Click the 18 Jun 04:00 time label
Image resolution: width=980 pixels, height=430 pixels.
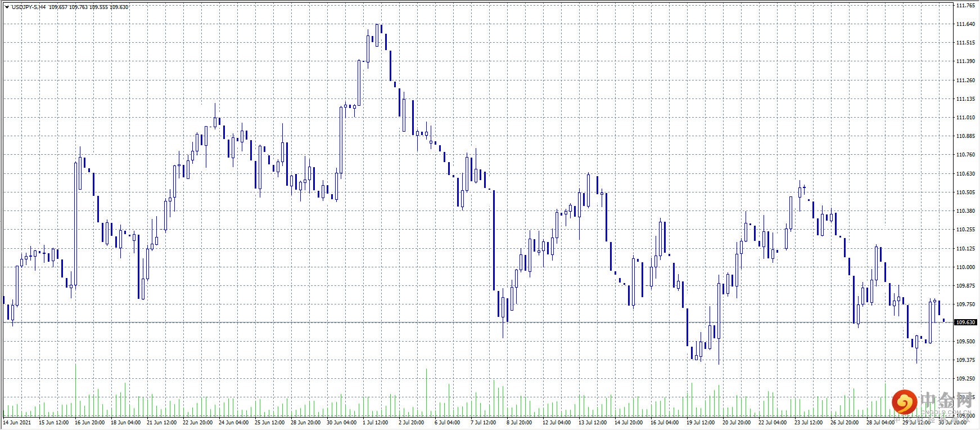[125, 423]
